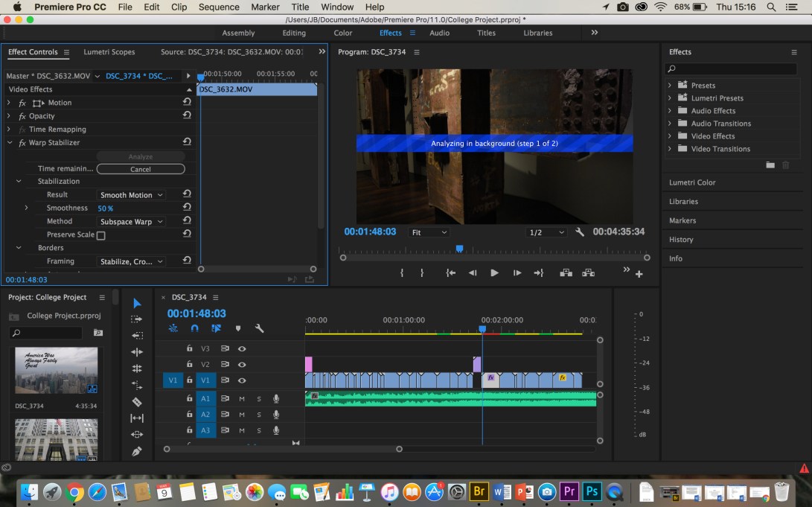Open Adobe Bridge from the Dock
This screenshot has height=507, width=812.
[479, 491]
